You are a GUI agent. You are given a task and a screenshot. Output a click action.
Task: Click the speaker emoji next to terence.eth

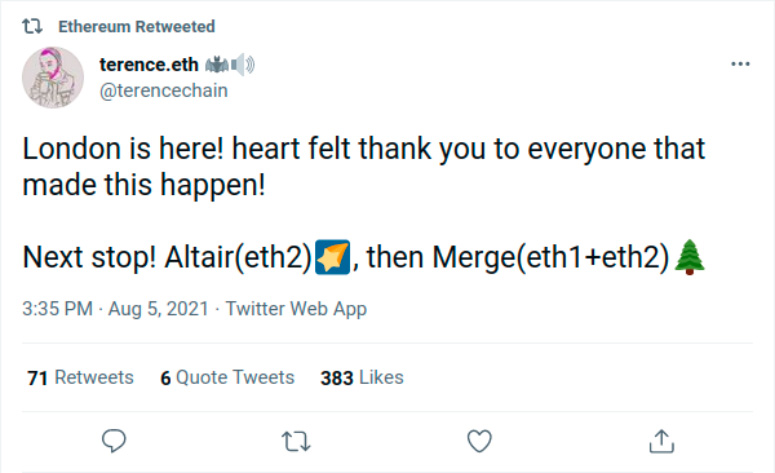pos(245,65)
